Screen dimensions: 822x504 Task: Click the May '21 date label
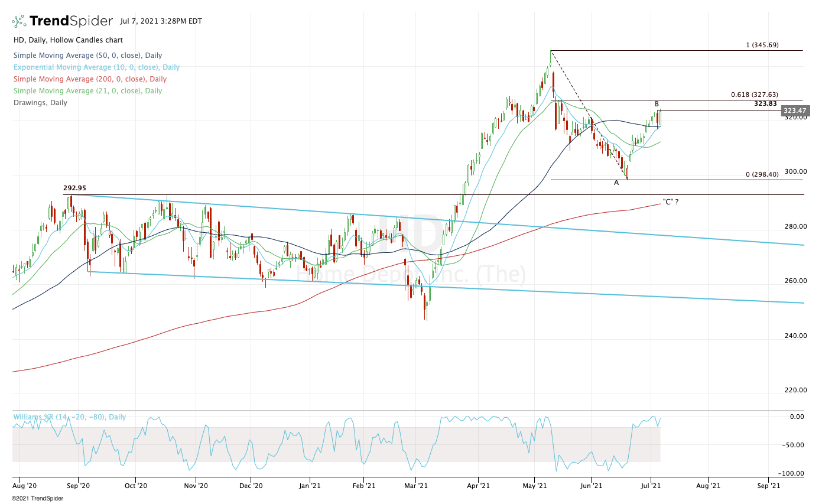(535, 486)
